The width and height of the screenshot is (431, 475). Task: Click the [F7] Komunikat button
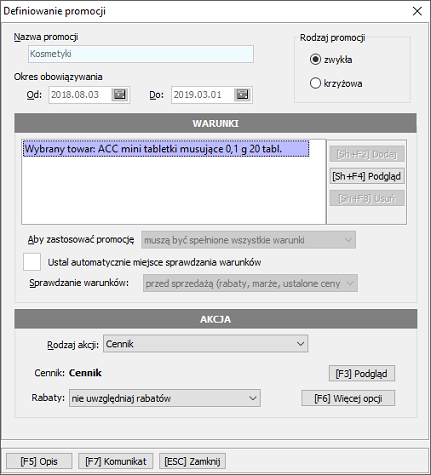[x=115, y=461]
